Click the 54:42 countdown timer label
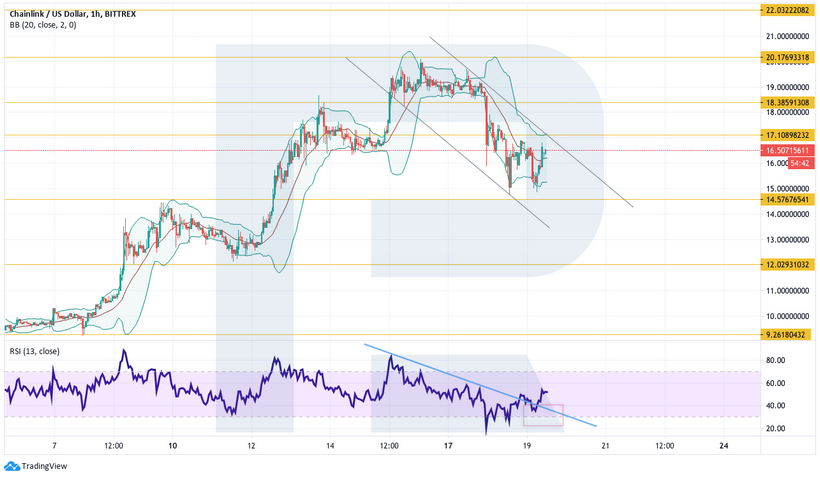 point(801,163)
